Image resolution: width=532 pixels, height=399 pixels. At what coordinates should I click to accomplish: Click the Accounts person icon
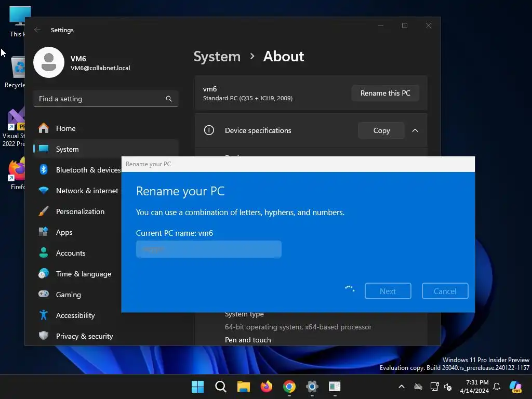point(44,253)
